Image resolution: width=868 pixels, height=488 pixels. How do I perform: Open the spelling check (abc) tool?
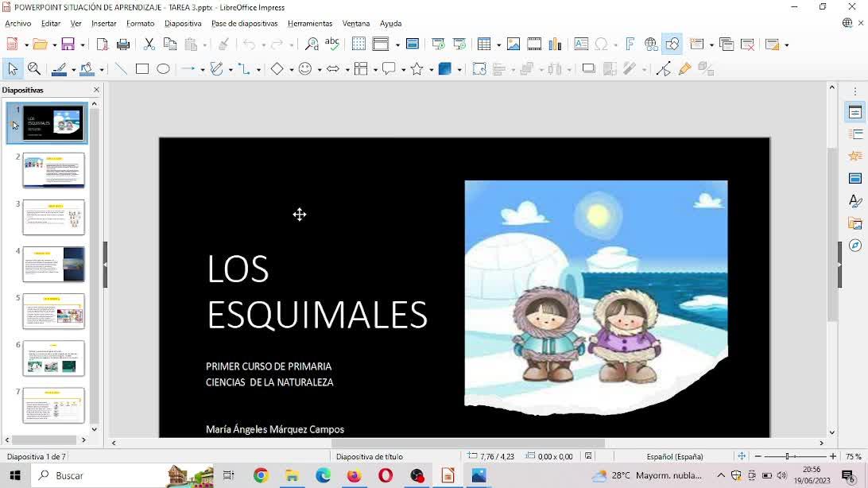[332, 45]
